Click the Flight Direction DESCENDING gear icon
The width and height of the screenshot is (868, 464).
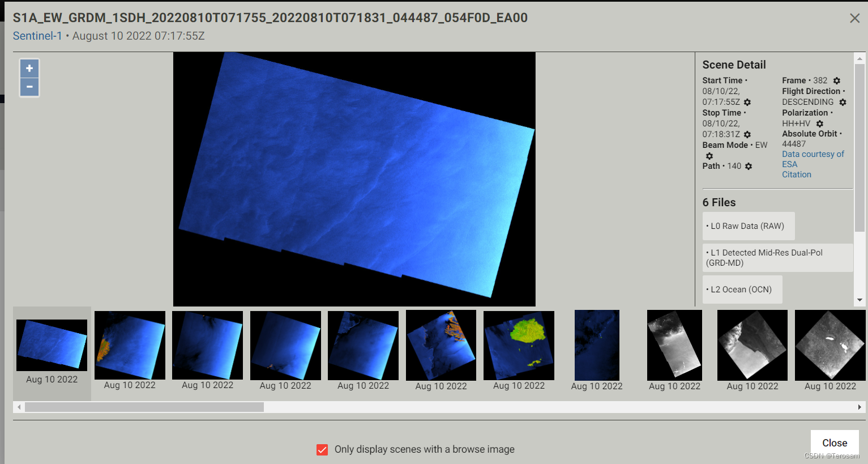(843, 102)
